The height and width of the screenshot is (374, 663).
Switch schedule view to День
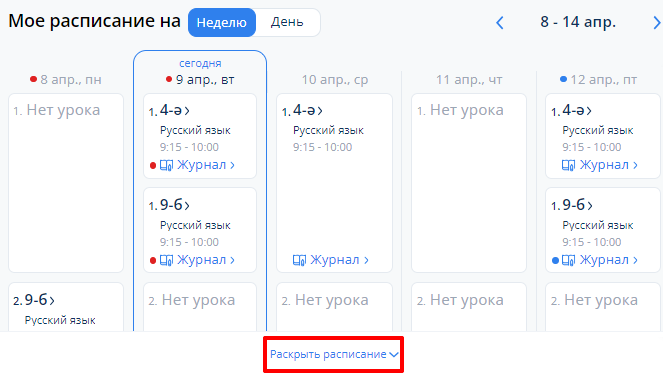click(287, 22)
